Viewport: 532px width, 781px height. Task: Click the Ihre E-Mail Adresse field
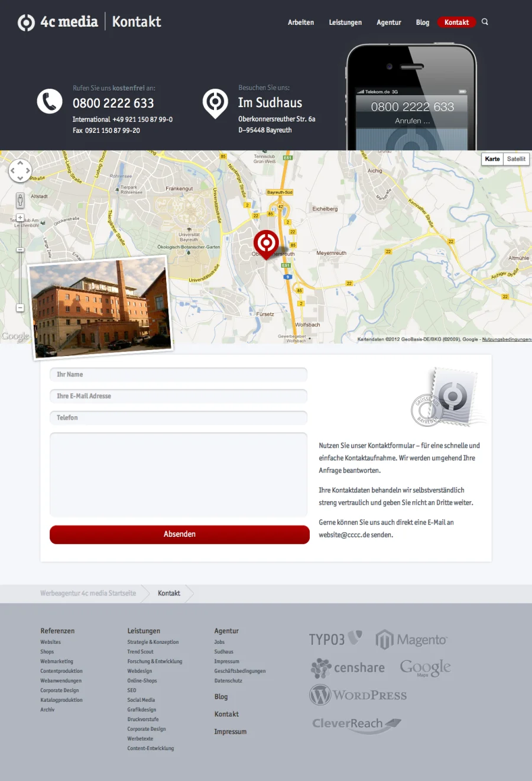coord(179,396)
